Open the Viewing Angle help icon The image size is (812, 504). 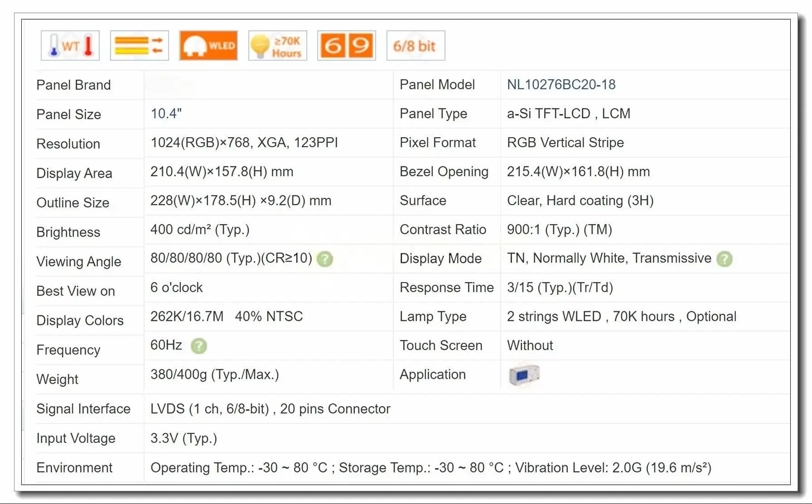(325, 259)
